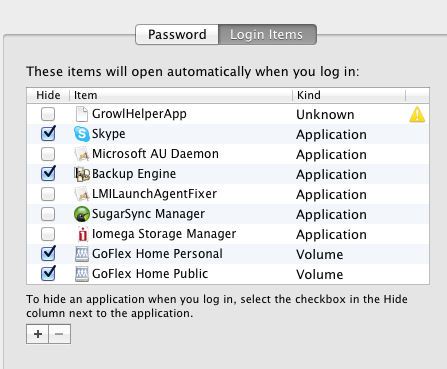Click Volume kind for GoFlex Home Public
Viewport: 447px width, 369px height.
pyautogui.click(x=320, y=275)
